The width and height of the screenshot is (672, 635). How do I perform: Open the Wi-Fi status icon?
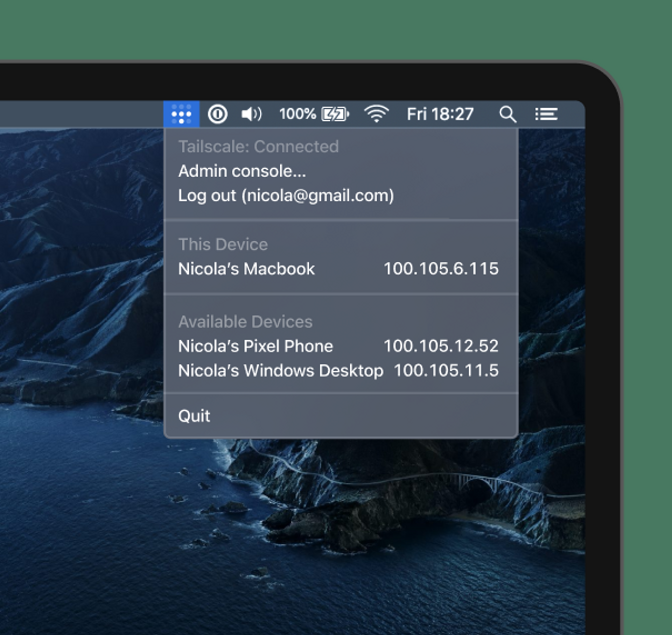pos(376,114)
